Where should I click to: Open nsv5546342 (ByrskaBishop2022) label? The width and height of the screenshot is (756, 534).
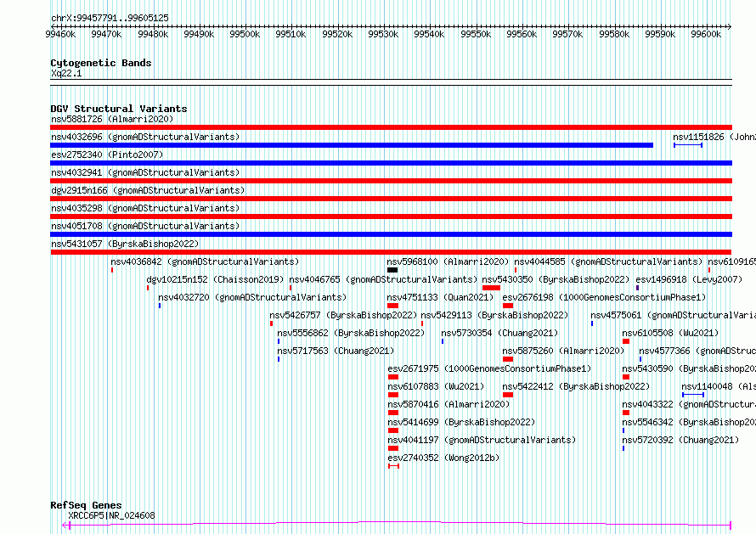[689, 422]
